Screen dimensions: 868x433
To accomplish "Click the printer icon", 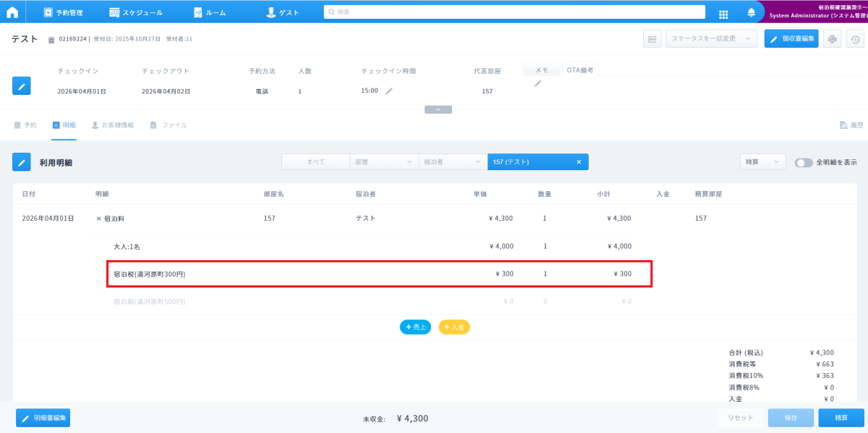I will 833,39.
